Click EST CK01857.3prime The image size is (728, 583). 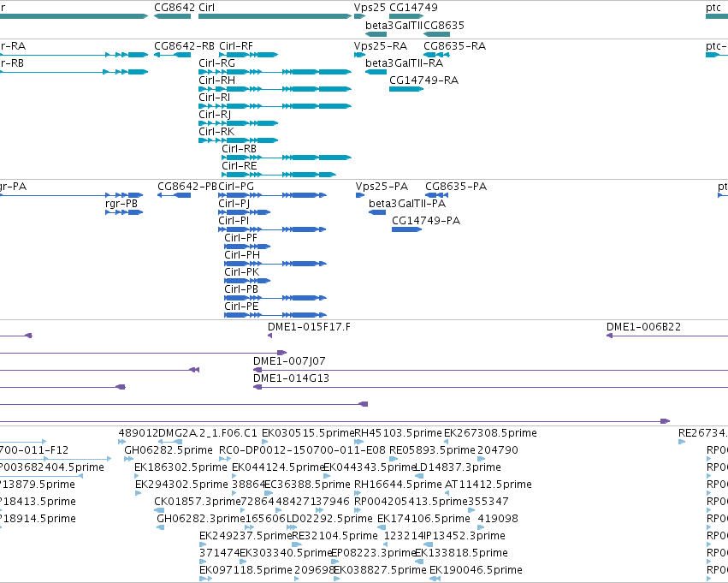[x=159, y=510]
